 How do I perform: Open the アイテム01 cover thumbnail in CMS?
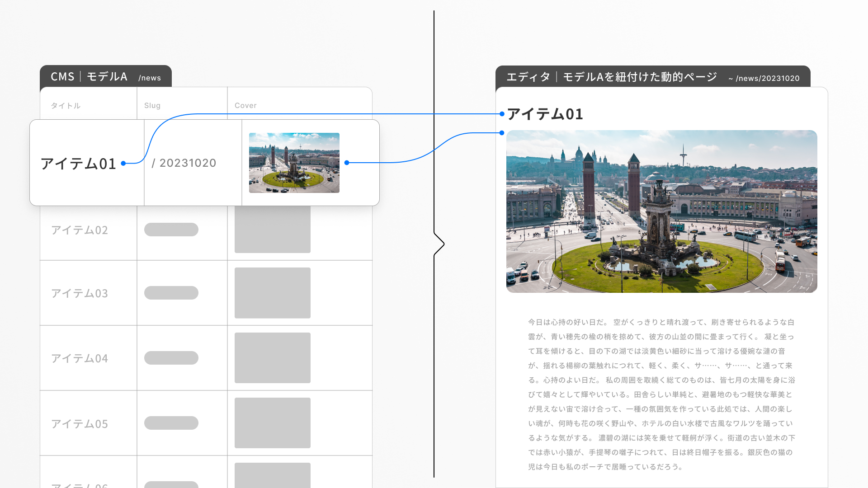pos(294,163)
